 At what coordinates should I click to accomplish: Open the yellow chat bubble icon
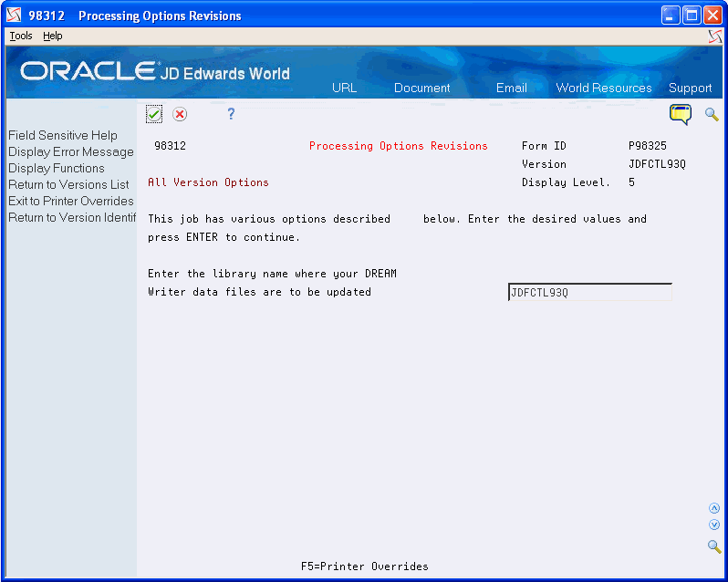(x=681, y=115)
